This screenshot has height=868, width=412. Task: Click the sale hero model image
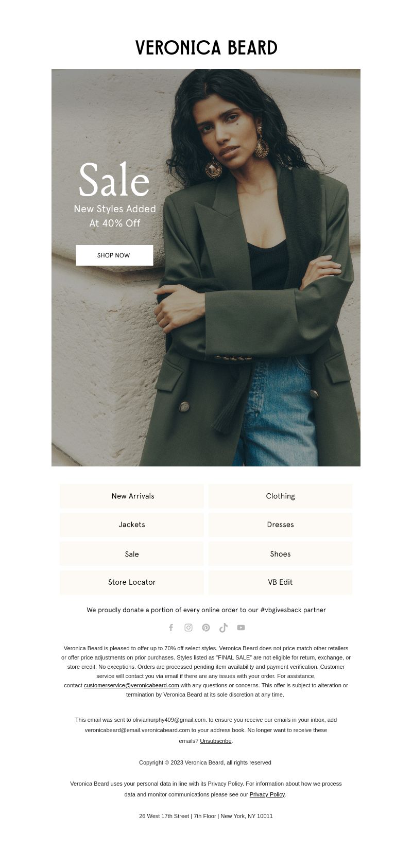click(206, 268)
